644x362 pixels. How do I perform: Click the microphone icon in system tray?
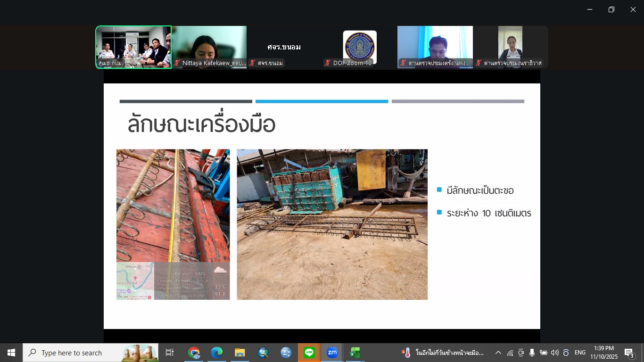pyautogui.click(x=532, y=353)
